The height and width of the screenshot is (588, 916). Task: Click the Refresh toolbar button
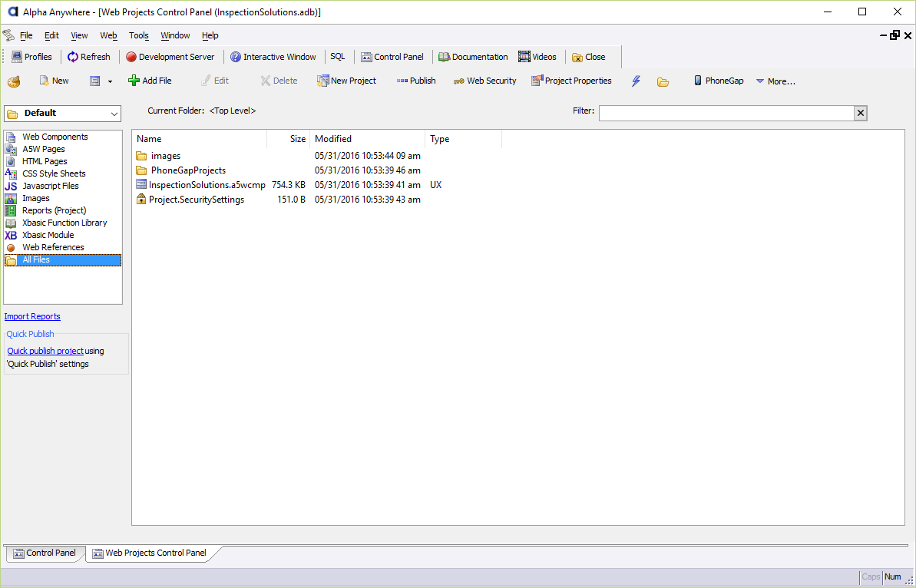(88, 57)
